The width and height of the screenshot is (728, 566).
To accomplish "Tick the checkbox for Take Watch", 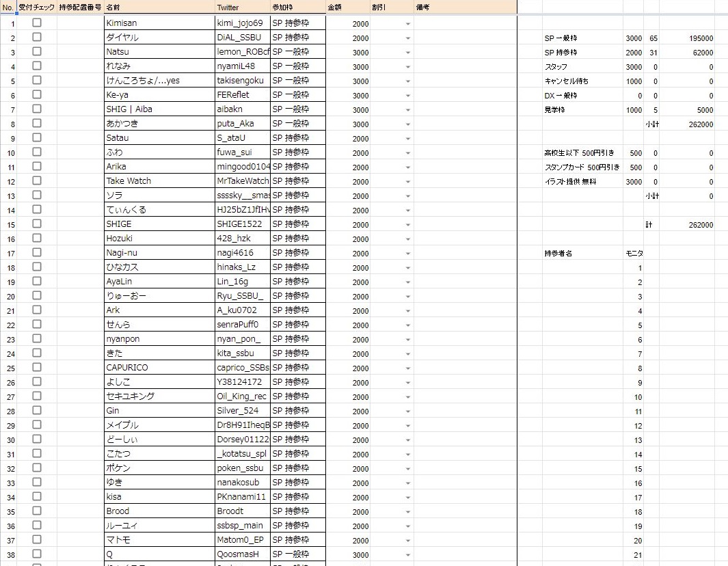I will (x=37, y=180).
